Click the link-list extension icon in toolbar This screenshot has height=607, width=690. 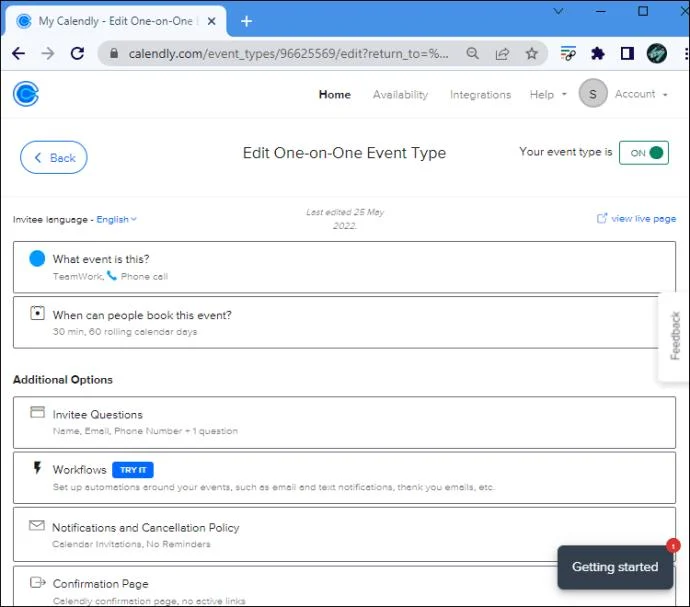568,54
